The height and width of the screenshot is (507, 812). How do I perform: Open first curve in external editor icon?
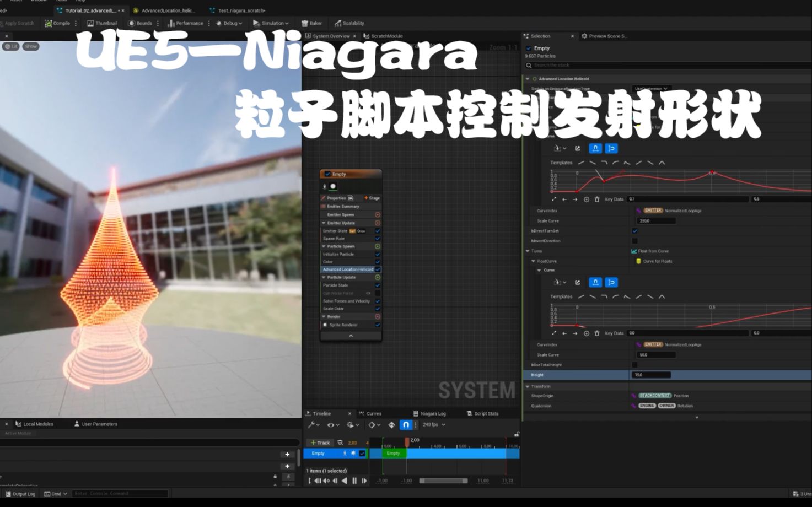[577, 148]
